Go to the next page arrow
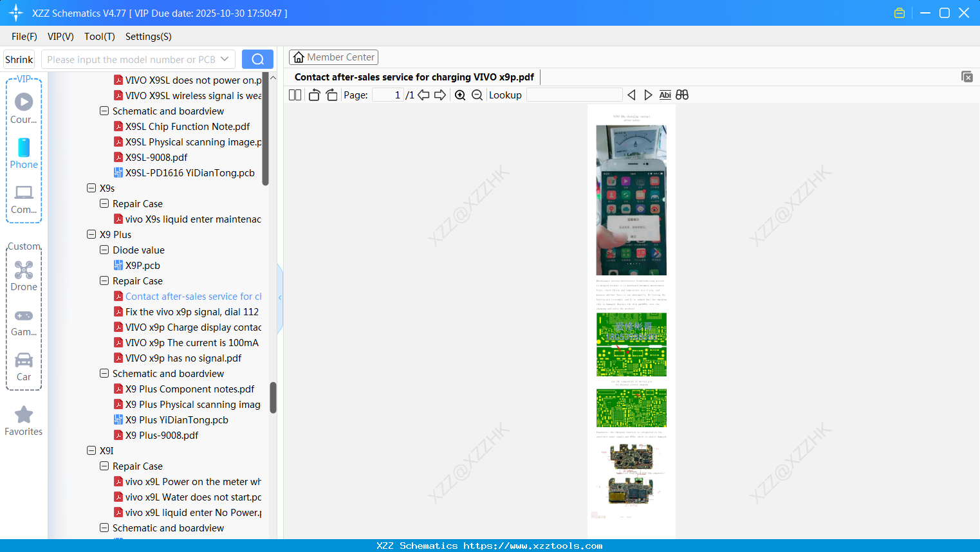 (440, 95)
